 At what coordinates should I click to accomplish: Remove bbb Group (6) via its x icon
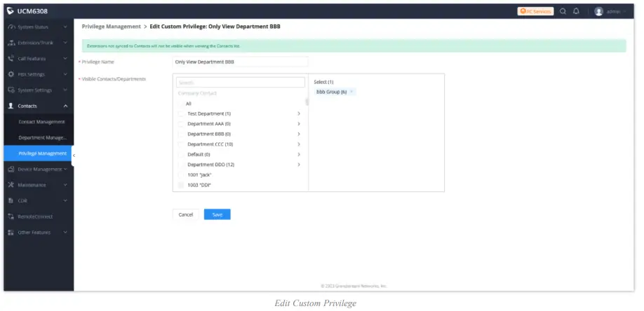tap(351, 92)
